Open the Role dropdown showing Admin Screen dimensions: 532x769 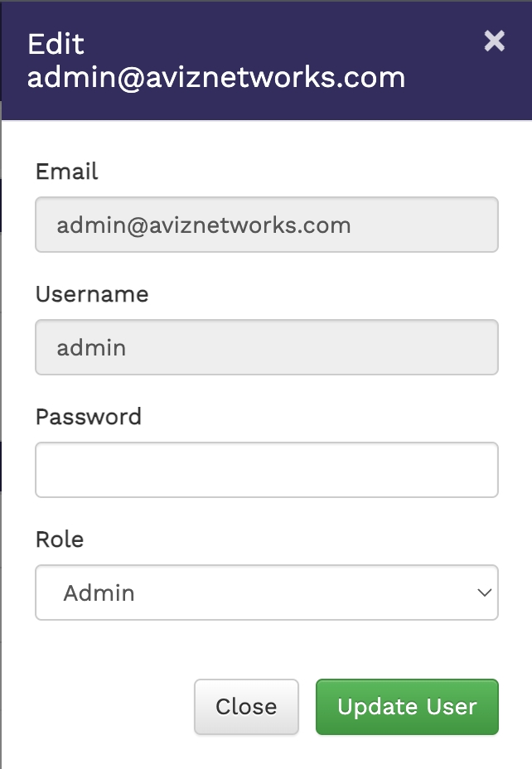pyautogui.click(x=266, y=592)
